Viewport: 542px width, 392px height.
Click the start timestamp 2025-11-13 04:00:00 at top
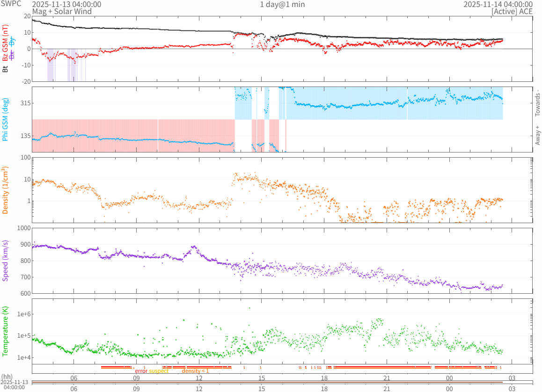point(66,5)
